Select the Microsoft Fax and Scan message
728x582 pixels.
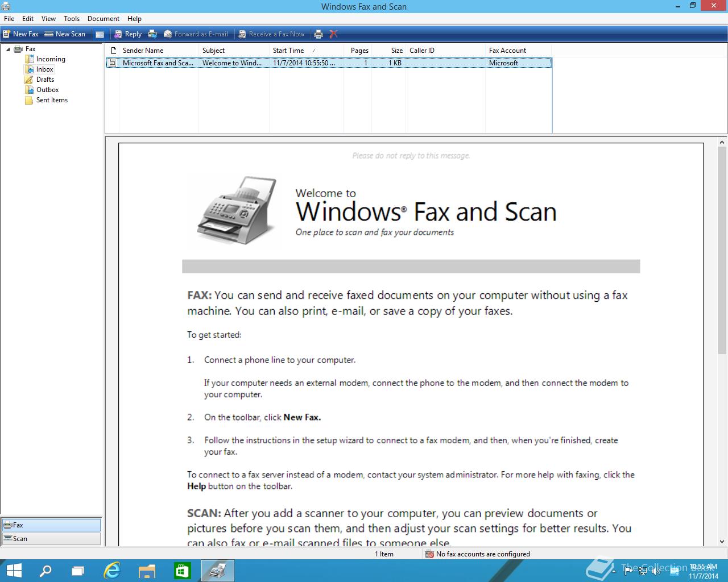[329, 63]
